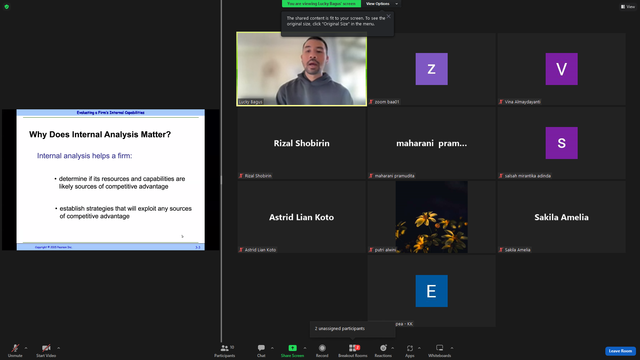The image size is (640, 360).
Task: Select Sakila Amelia participant tile
Action: (561, 217)
